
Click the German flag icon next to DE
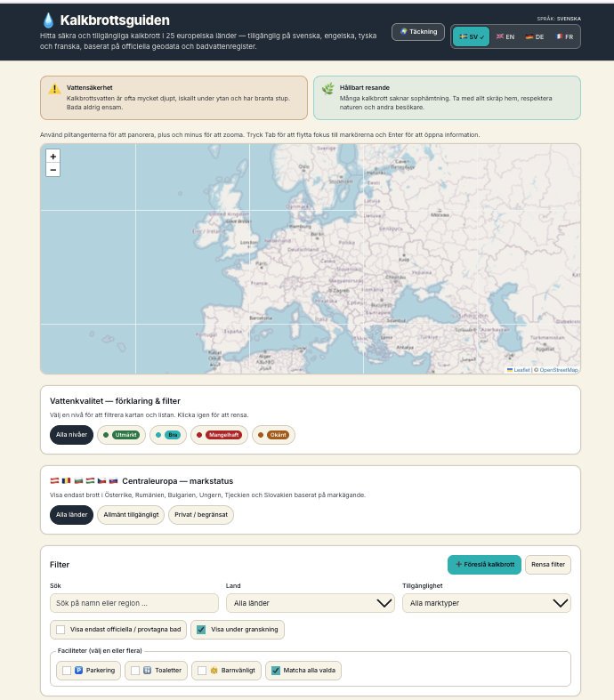(x=529, y=36)
